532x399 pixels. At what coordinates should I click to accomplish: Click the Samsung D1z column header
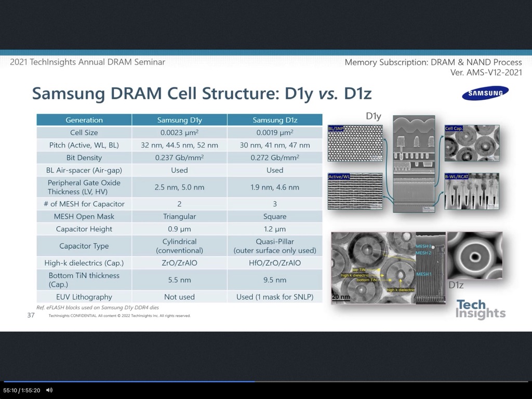[x=275, y=120]
